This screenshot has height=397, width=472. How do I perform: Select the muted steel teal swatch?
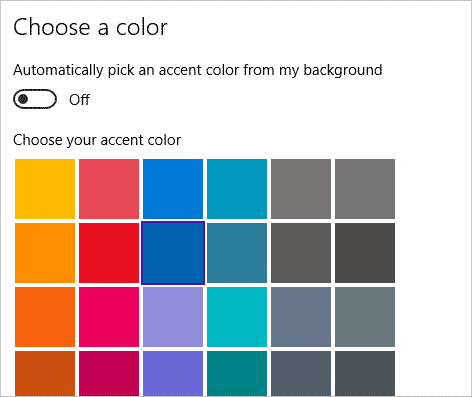tap(237, 253)
